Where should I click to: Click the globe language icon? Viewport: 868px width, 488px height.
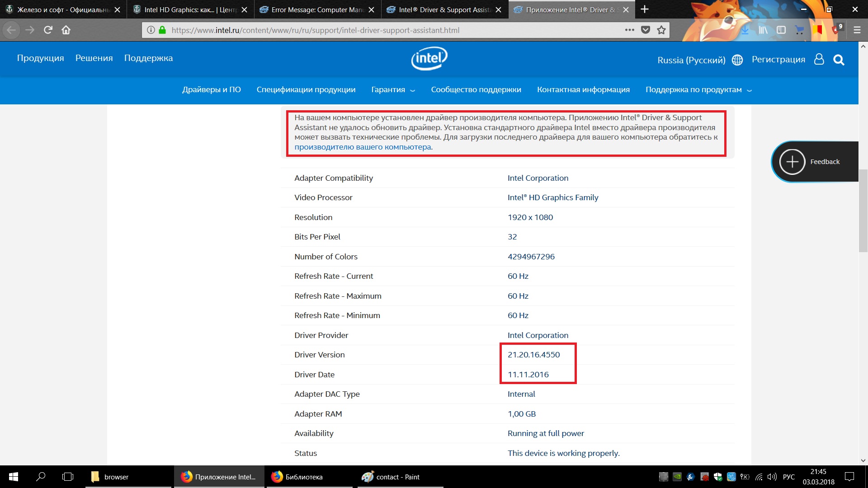pyautogui.click(x=737, y=60)
